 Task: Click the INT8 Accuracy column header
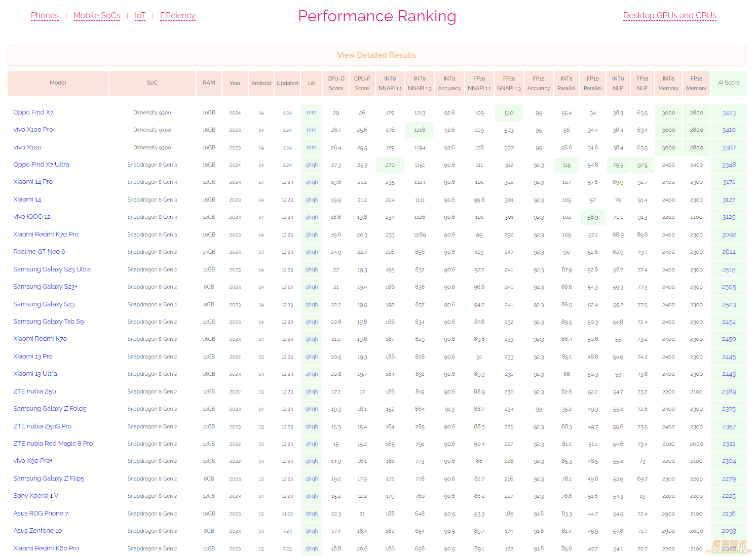(x=449, y=83)
